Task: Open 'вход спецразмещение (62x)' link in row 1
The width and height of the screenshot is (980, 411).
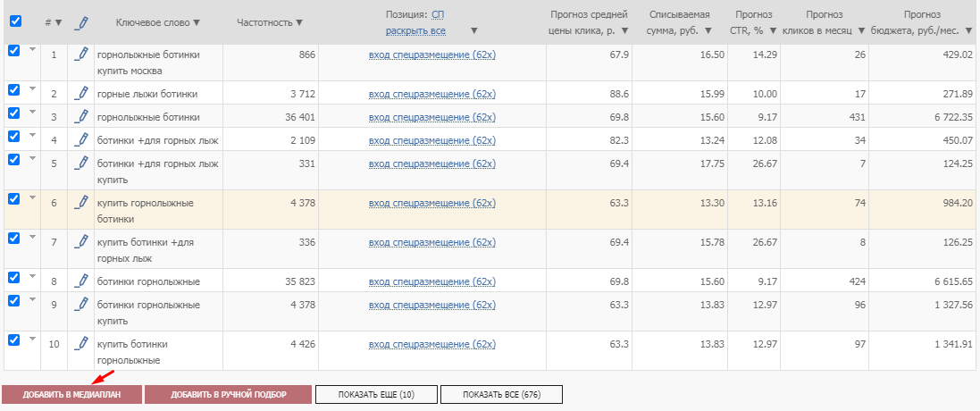Action: 431,55
